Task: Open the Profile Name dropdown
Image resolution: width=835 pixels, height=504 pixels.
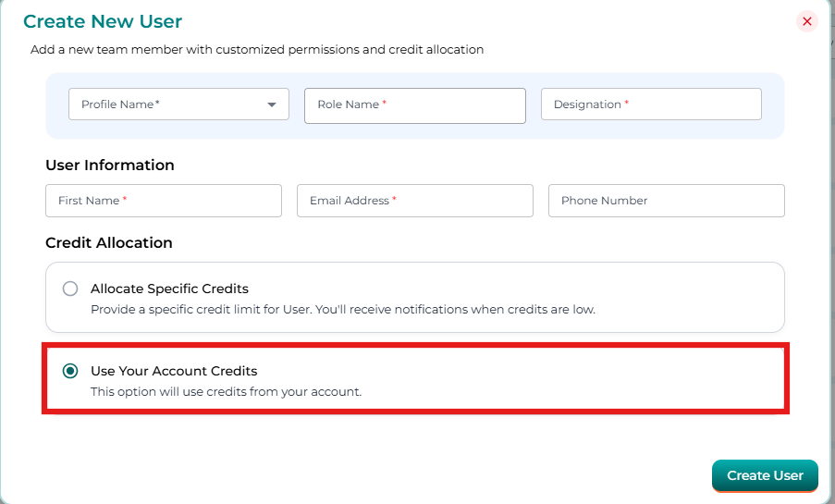Action: coord(166,104)
